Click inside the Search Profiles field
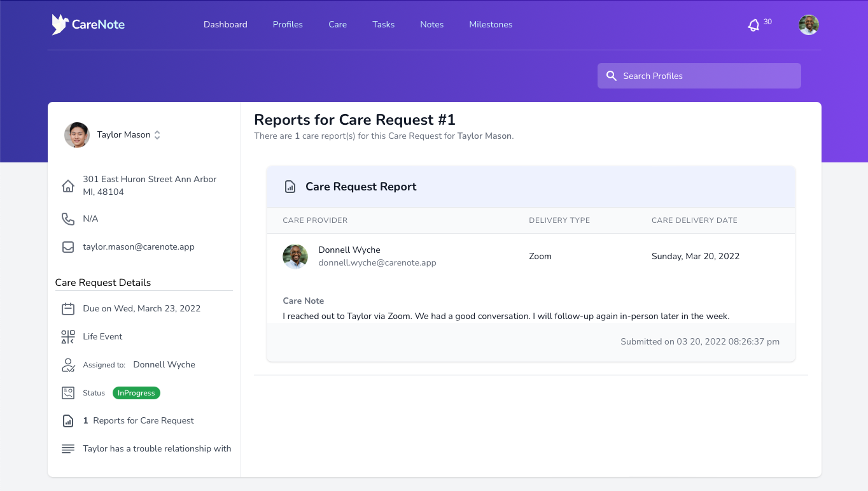The image size is (868, 491). pyautogui.click(x=699, y=75)
